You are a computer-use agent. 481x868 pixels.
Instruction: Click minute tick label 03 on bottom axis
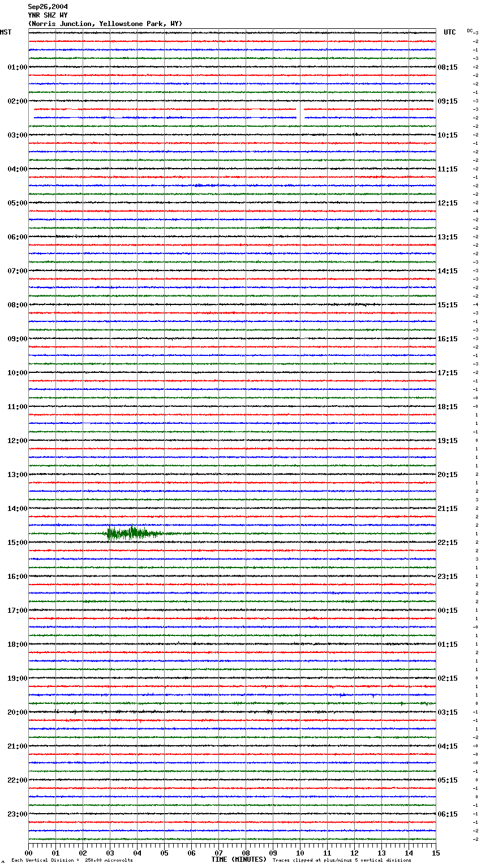point(110,853)
